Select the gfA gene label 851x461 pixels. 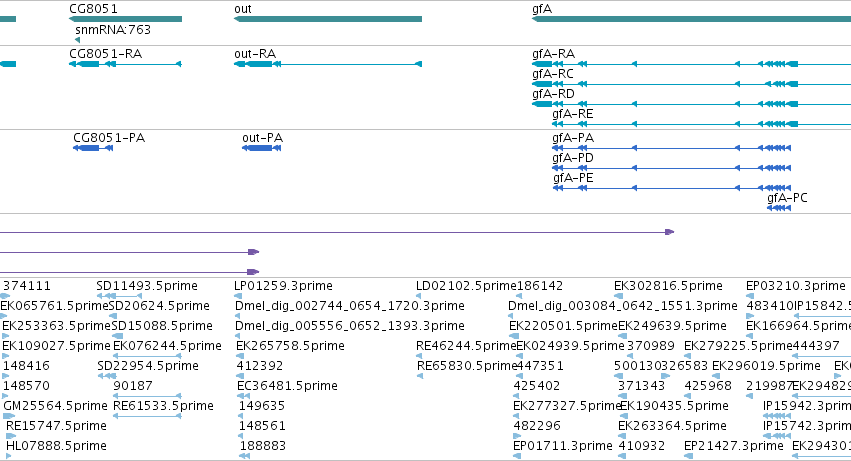(x=542, y=9)
